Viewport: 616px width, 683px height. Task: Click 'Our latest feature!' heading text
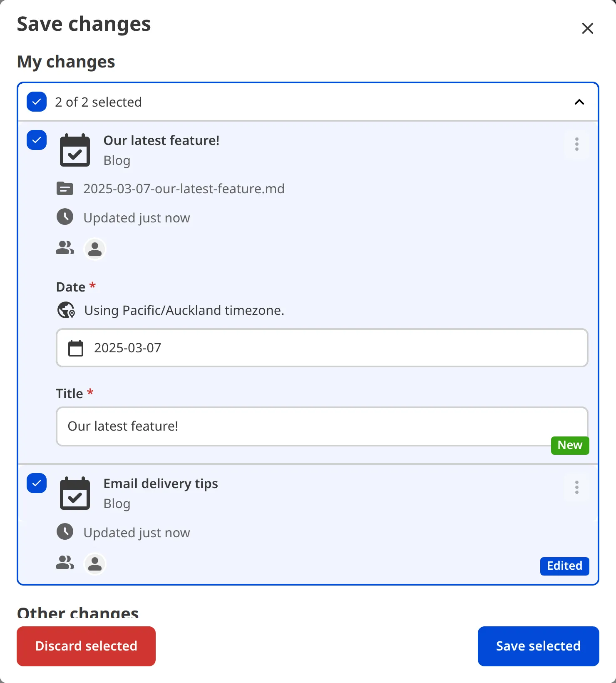pos(161,140)
